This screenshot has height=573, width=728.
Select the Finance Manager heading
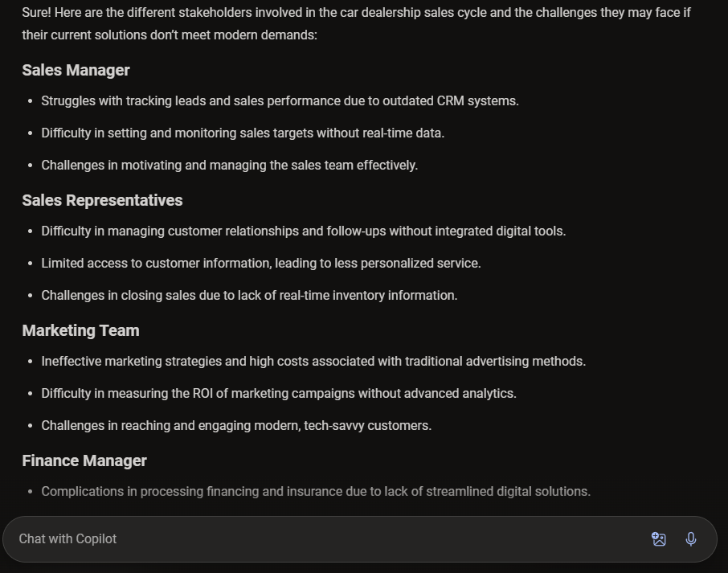pyautogui.click(x=84, y=460)
